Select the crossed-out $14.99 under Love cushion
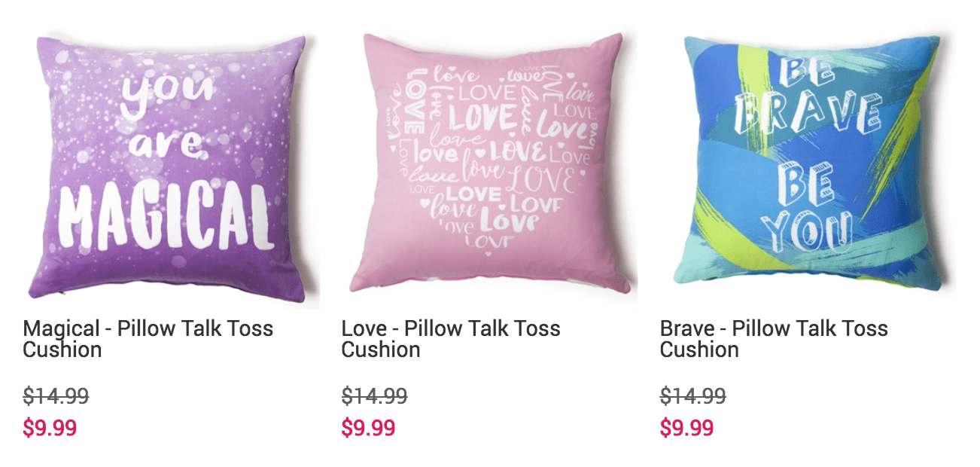 point(374,395)
